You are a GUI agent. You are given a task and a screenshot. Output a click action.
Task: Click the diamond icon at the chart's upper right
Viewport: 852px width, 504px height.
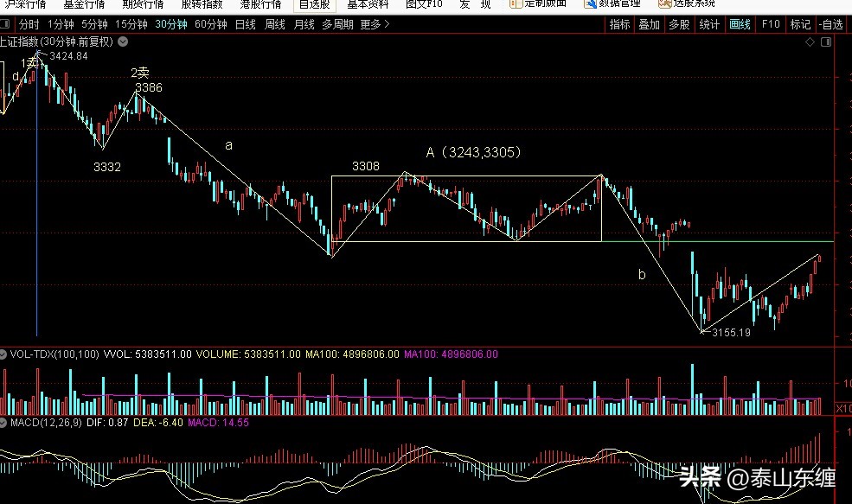810,41
